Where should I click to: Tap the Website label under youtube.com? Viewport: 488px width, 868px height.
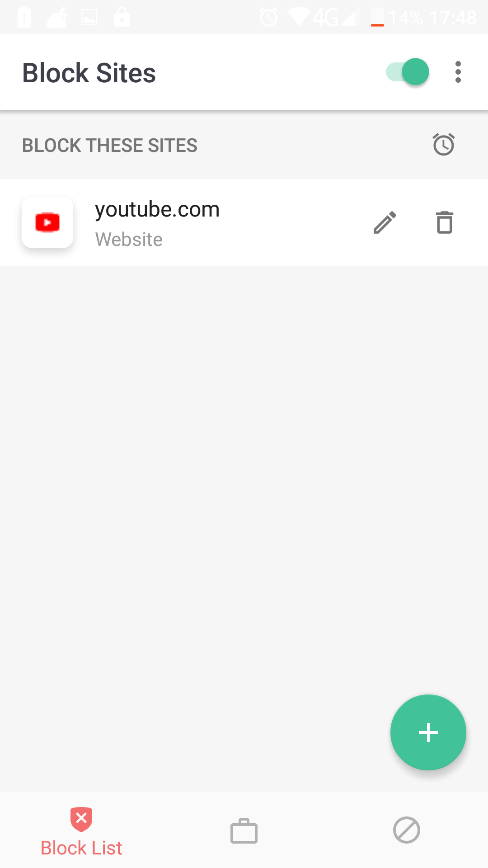click(129, 240)
